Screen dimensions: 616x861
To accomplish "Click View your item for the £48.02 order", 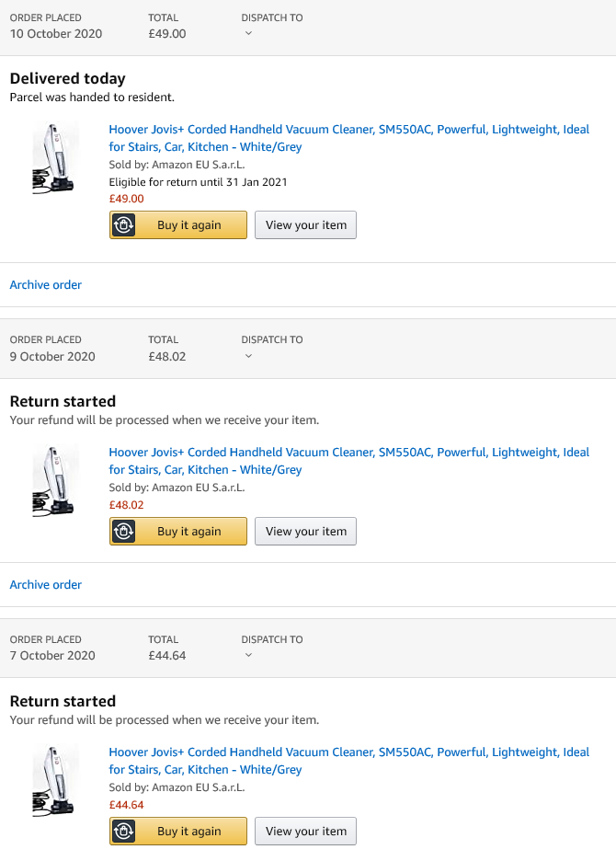I will click(x=306, y=532).
